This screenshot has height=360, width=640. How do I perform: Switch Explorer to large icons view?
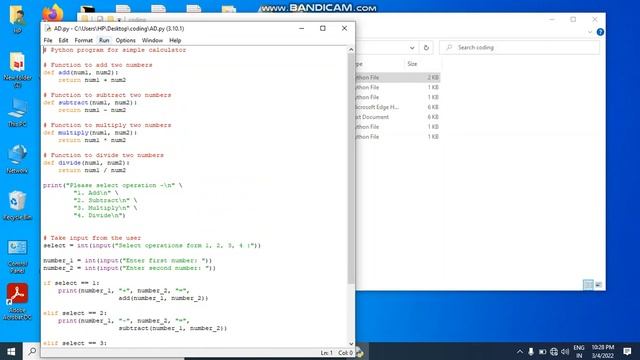coord(598,285)
